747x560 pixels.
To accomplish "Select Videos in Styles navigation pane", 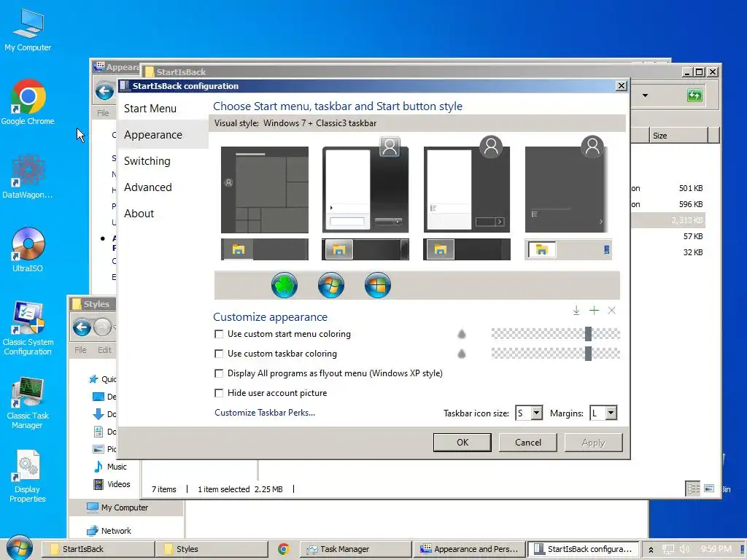I will pyautogui.click(x=112, y=484).
